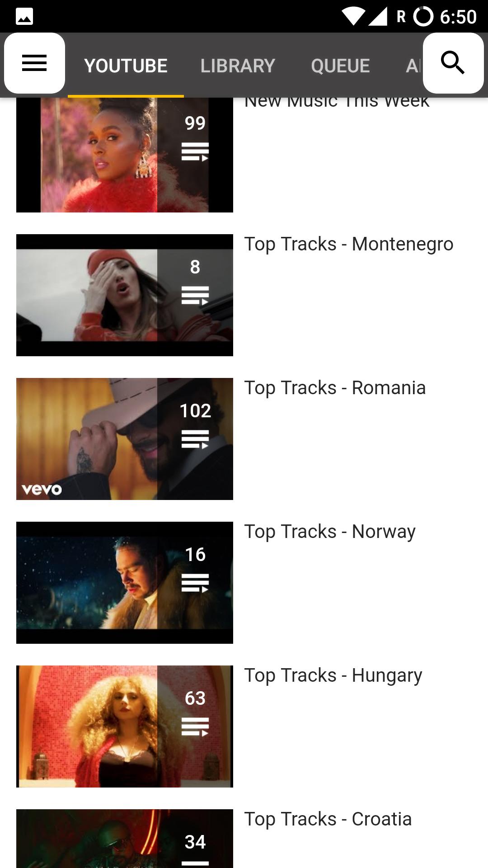Tap playlist icon on Montenegro thumbnail
Viewport: 488px width, 868px height.
click(195, 296)
